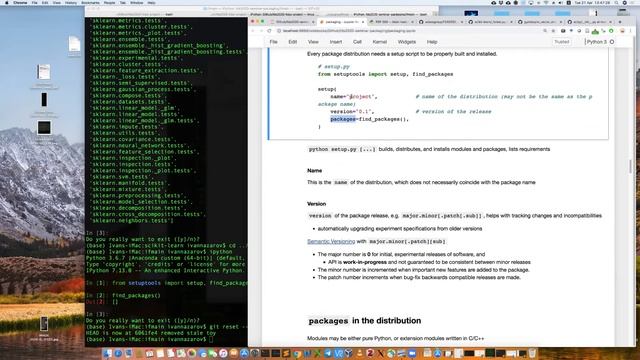640x360 pixels.
Task: Go back in Chrome browser
Action: 253,31
